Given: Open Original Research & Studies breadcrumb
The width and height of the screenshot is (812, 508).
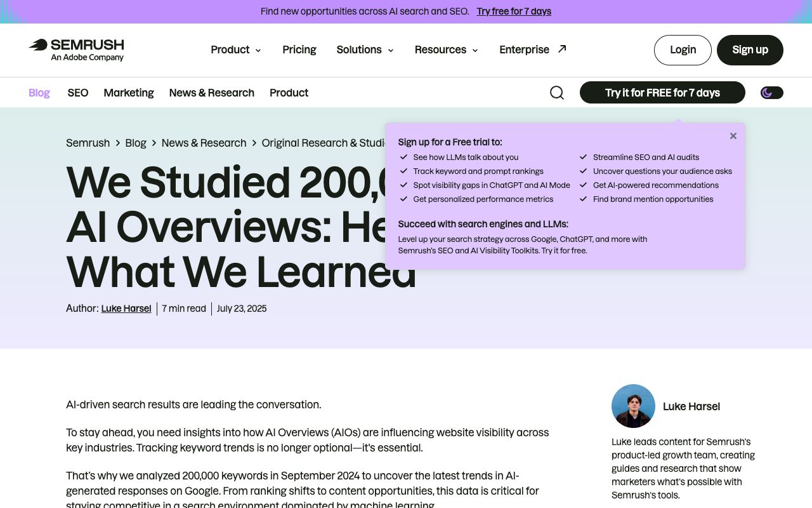Looking at the screenshot, I should [324, 143].
